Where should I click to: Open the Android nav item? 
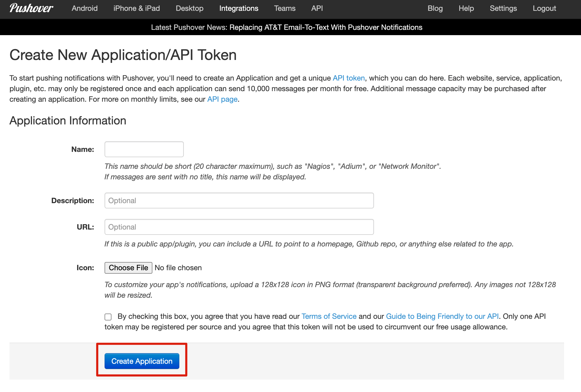(x=85, y=8)
